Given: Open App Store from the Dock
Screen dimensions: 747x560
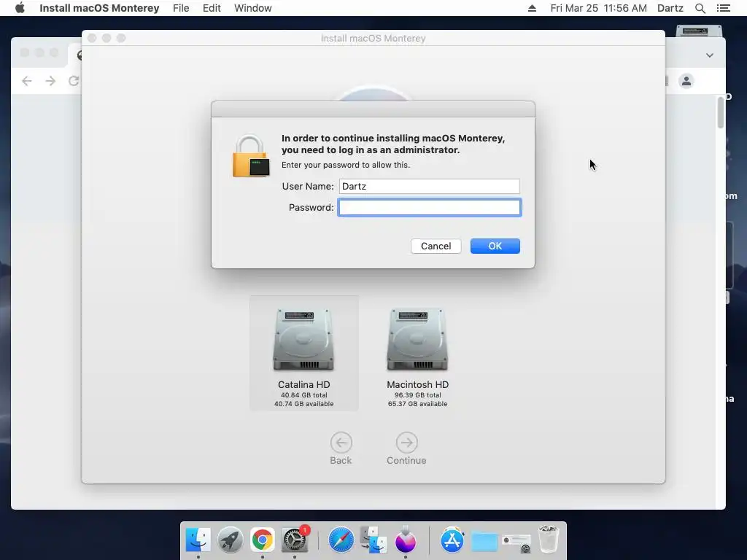Looking at the screenshot, I should click(452, 540).
